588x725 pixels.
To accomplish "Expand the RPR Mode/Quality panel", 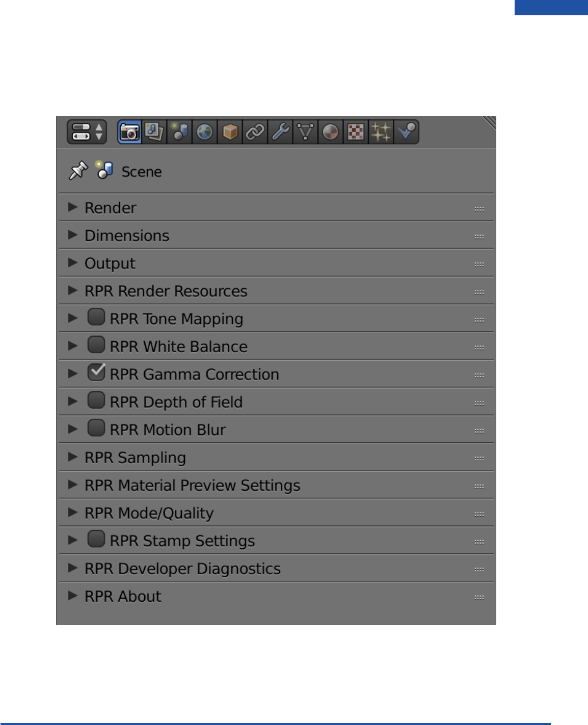I will 276,513.
